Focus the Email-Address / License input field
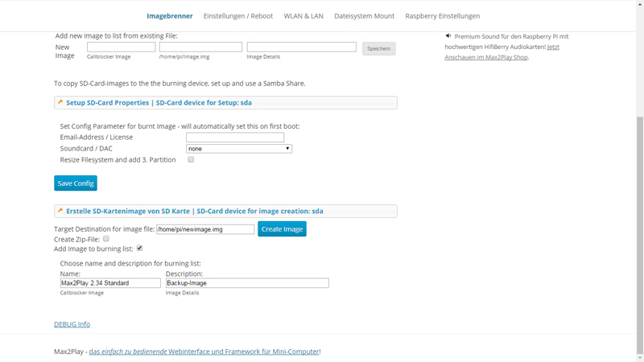Image resolution: width=644 pixels, height=362 pixels. (x=235, y=137)
